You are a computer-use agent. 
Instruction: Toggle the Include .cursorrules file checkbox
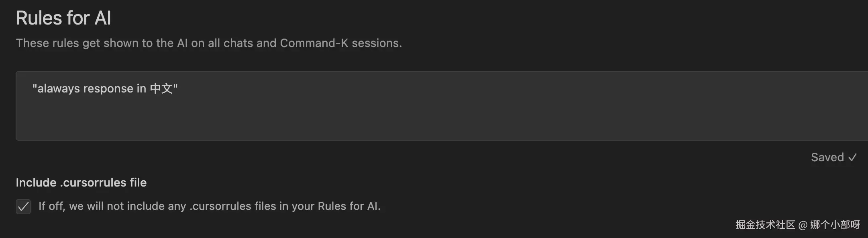click(23, 207)
